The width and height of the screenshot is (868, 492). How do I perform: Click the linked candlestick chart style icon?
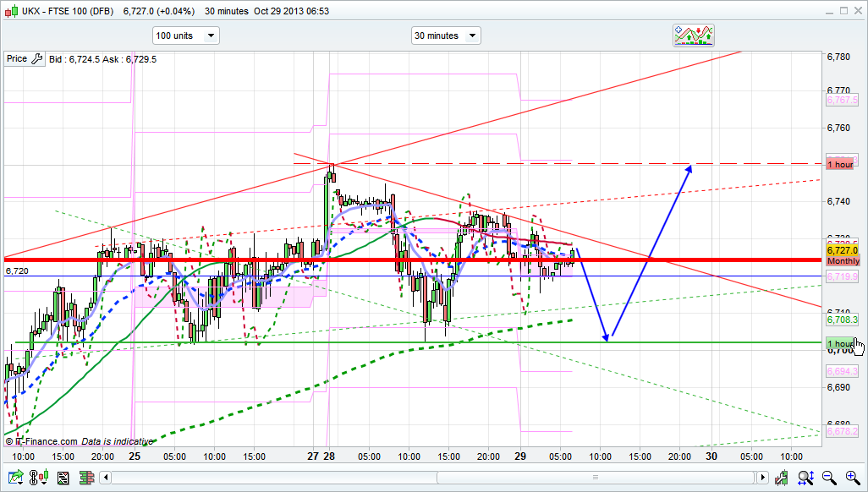pyautogui.click(x=39, y=478)
